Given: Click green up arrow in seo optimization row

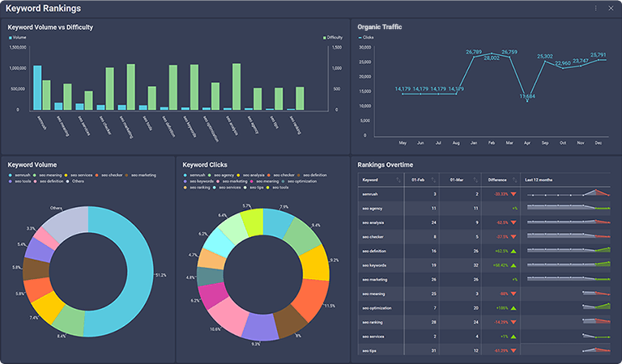Looking at the screenshot, I should pos(513,308).
